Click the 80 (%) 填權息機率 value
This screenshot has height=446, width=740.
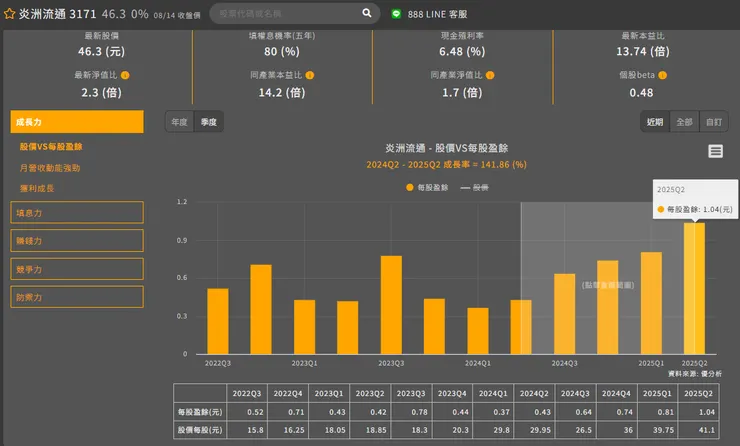(282, 51)
